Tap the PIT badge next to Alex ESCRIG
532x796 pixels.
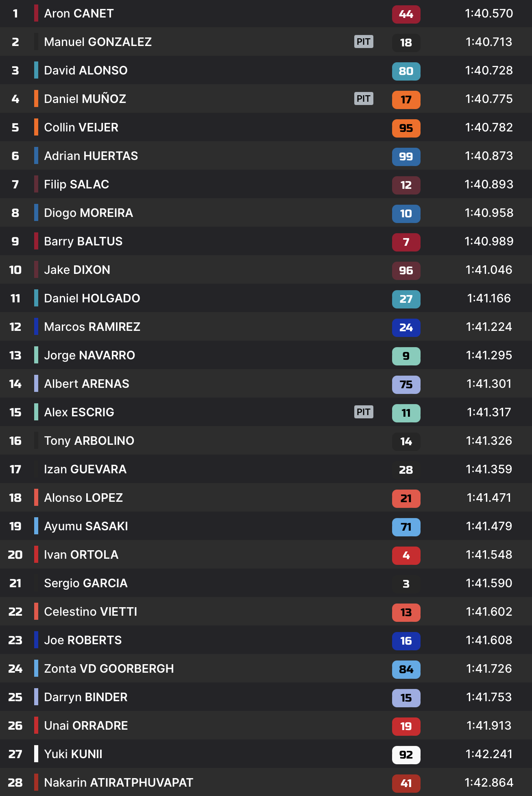pyautogui.click(x=363, y=412)
